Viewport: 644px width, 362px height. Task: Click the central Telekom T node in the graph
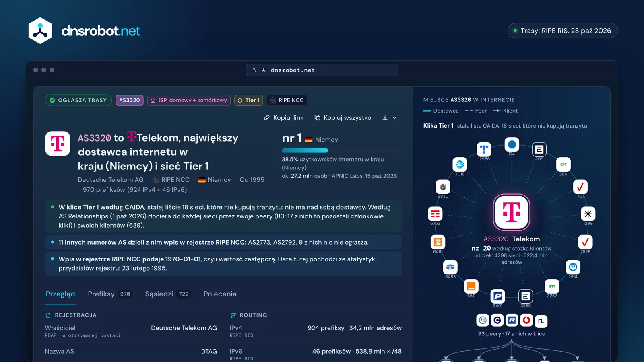(x=512, y=212)
